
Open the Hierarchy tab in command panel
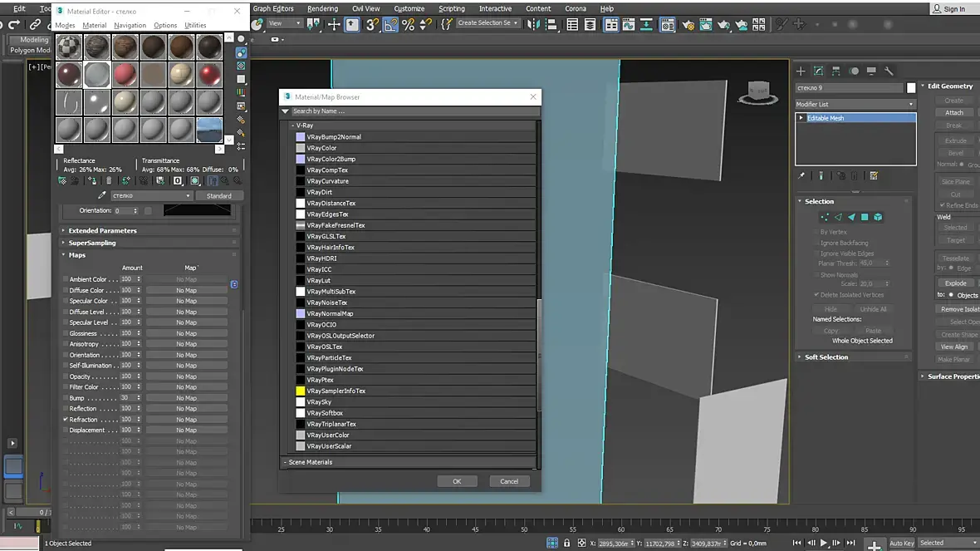pos(835,71)
